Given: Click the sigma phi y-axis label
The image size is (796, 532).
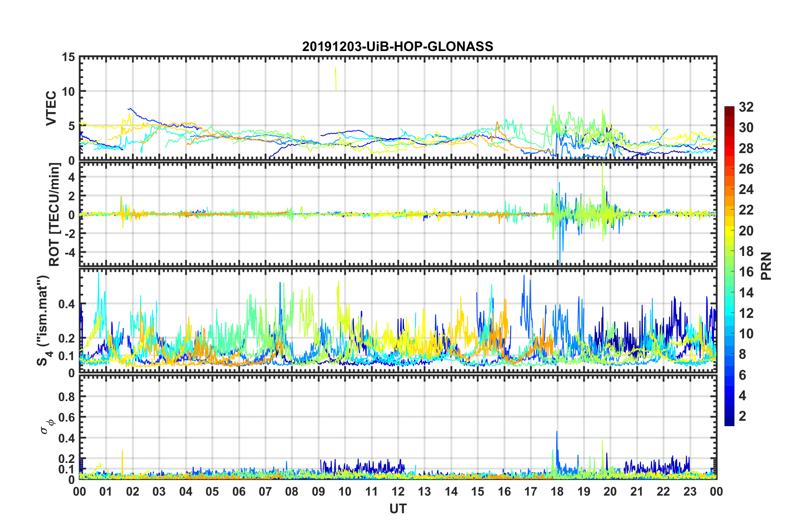Looking at the screenshot, I should [47, 427].
